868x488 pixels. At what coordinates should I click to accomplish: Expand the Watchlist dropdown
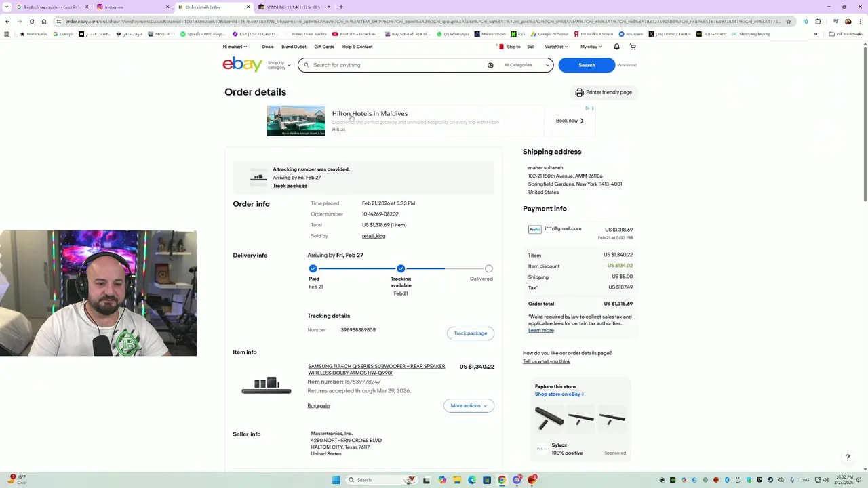(x=556, y=47)
